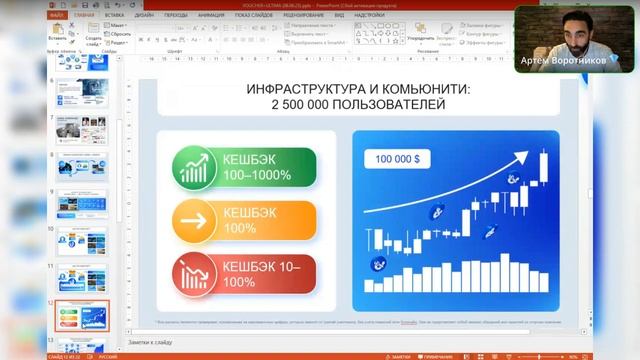This screenshot has height=360, width=640.
Task: Click the reading view icon in status bar
Action: tap(495, 357)
